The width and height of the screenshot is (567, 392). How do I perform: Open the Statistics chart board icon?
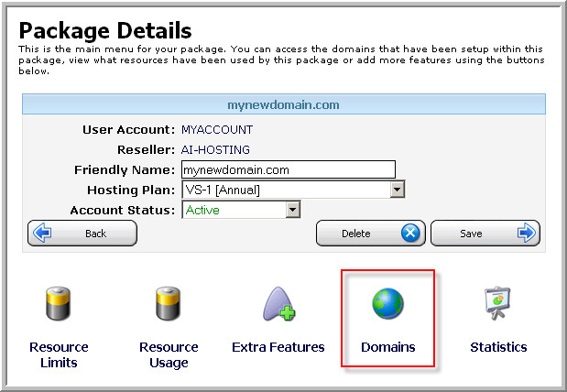coord(497,303)
